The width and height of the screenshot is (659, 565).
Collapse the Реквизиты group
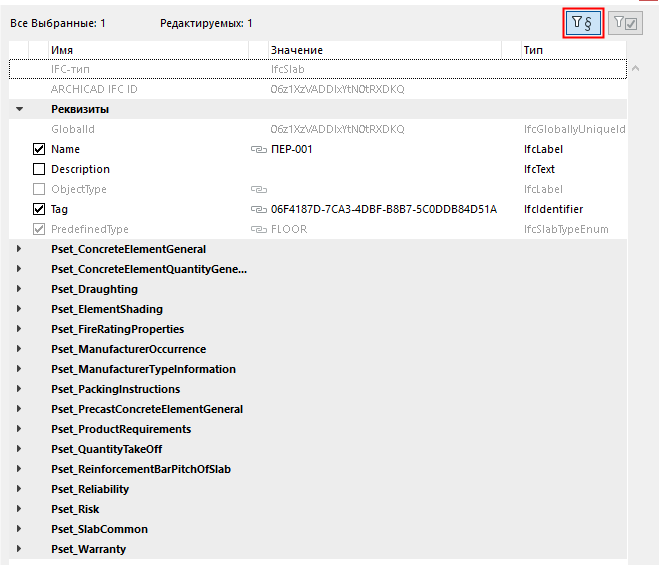point(19,109)
